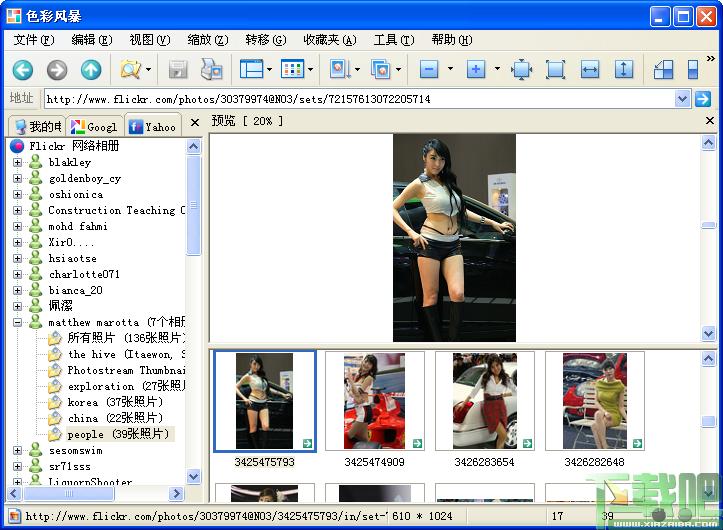The image size is (723, 530).
Task: Open the zoom out minus dropdown arrow
Action: (450, 69)
